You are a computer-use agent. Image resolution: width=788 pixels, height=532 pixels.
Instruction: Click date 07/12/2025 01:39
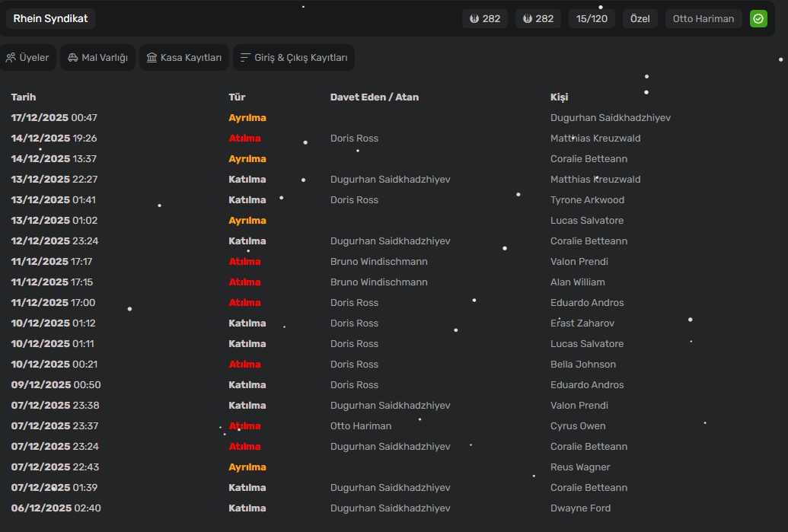pyautogui.click(x=54, y=489)
